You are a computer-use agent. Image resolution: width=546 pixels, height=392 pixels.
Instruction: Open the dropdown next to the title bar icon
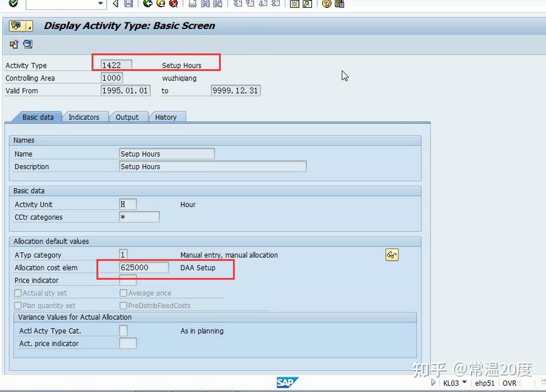tap(29, 26)
